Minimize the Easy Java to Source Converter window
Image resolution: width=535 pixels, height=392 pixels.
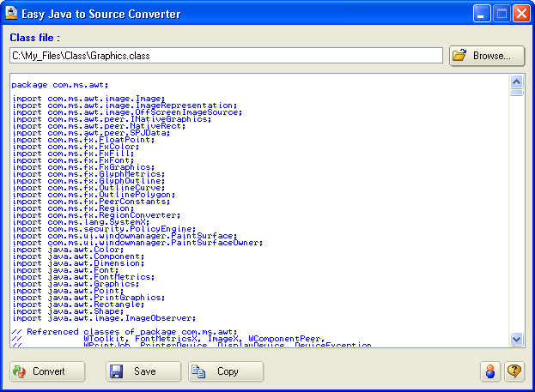click(482, 14)
